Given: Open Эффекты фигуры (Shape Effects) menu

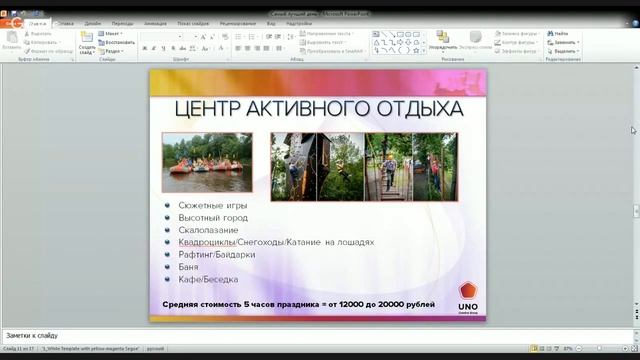Looking at the screenshot, I should (x=518, y=51).
